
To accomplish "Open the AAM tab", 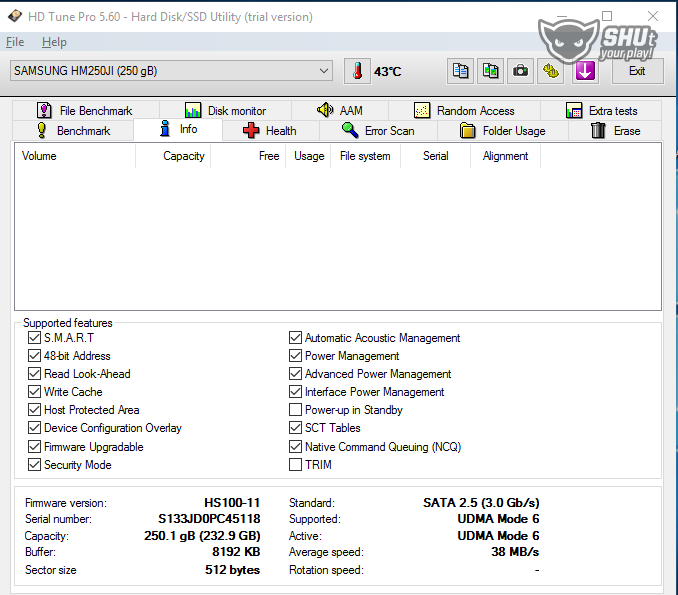I will tap(340, 111).
